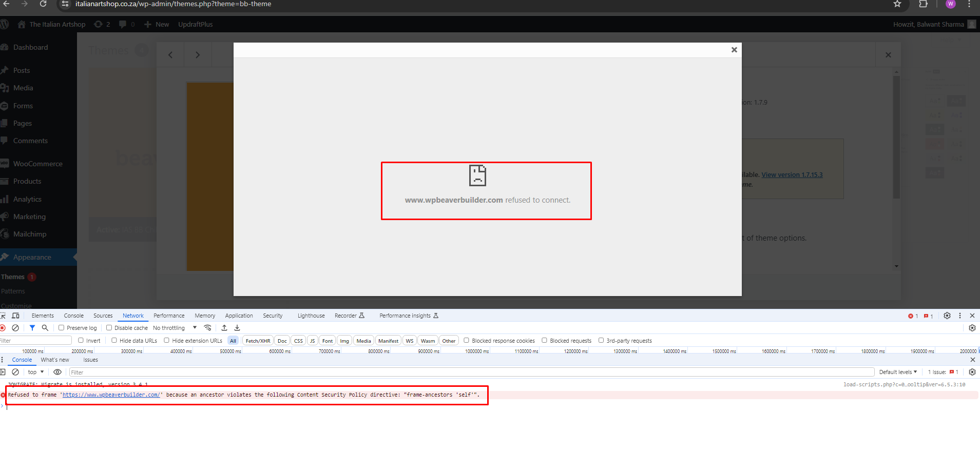Open the updates counter in admin bar
980x471 pixels.
pyautogui.click(x=102, y=24)
